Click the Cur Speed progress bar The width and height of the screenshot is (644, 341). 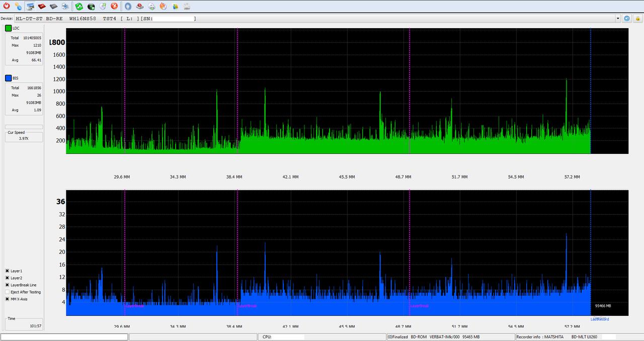(x=24, y=127)
